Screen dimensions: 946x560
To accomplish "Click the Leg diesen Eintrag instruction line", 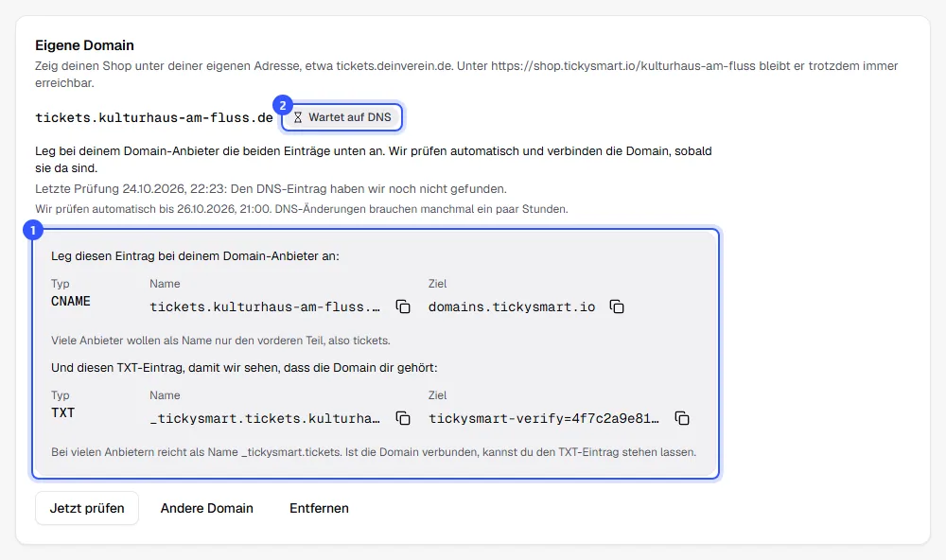I will 195,255.
